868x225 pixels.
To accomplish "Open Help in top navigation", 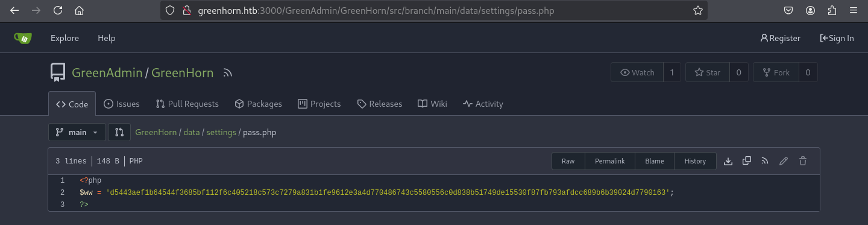I will coord(107,38).
